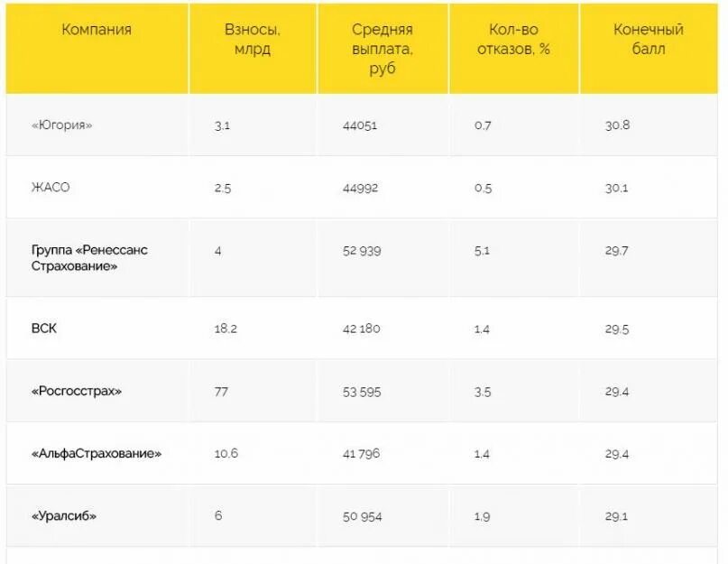Click the «АльфаСтрахование» company name
Viewport: 728px width, 564px height.
(97, 453)
